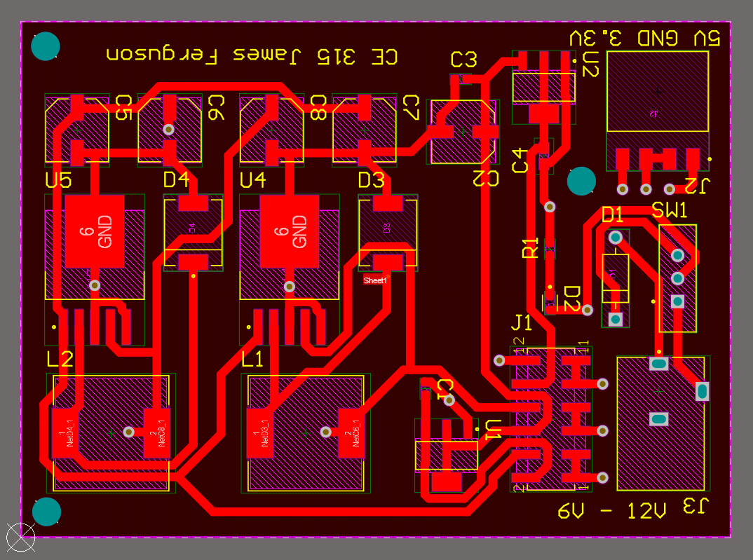Click the C3 capacitor designator
The height and width of the screenshot is (560, 753).
tap(464, 60)
